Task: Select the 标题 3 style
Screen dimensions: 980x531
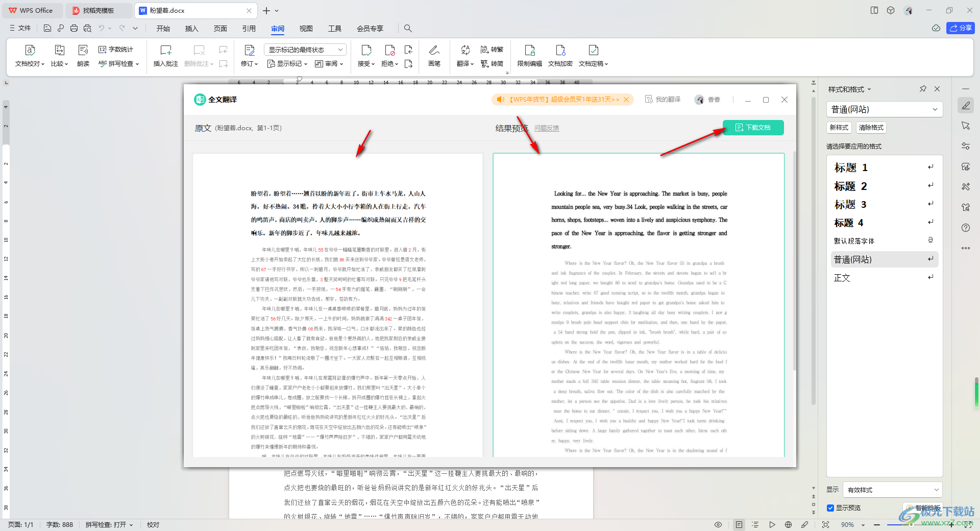Action: pyautogui.click(x=884, y=204)
